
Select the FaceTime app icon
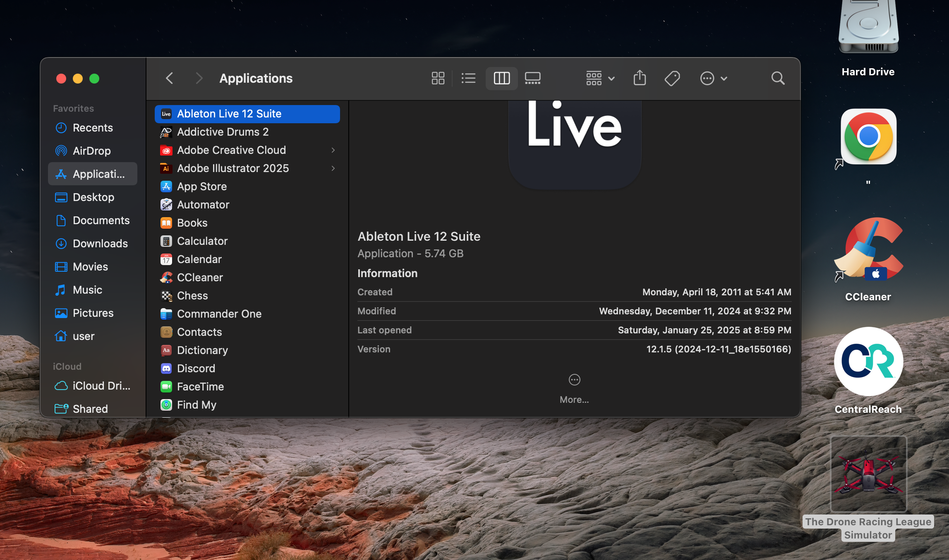click(166, 387)
